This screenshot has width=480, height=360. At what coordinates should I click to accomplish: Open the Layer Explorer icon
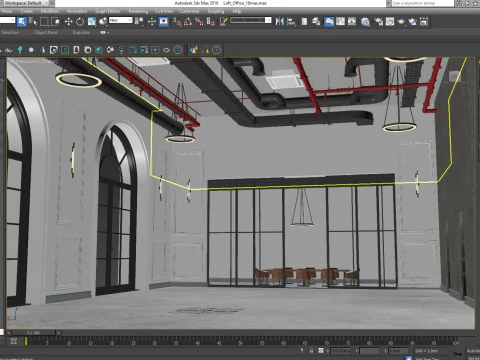[x=316, y=22]
